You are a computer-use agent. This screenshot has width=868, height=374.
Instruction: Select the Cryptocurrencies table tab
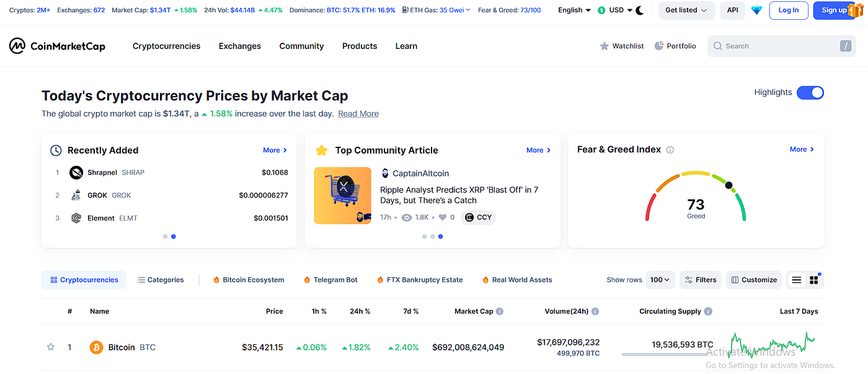click(84, 280)
